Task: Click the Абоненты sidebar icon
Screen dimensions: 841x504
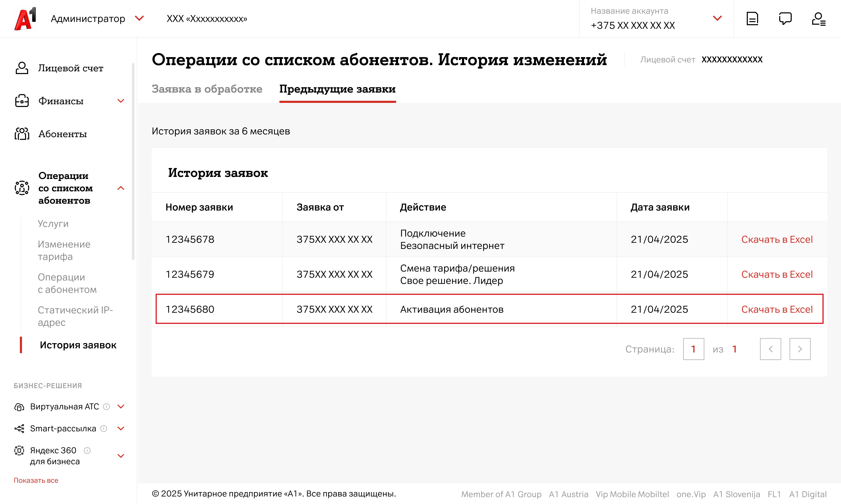Action: (22, 134)
